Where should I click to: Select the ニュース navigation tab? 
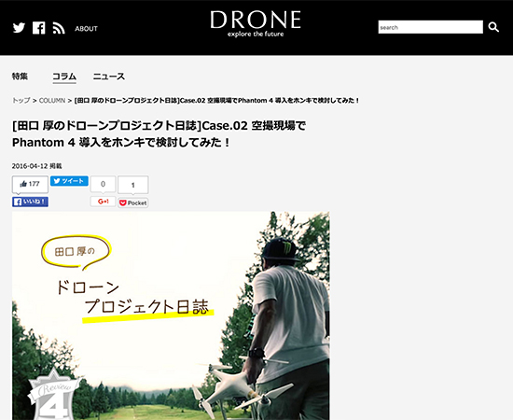tap(109, 77)
